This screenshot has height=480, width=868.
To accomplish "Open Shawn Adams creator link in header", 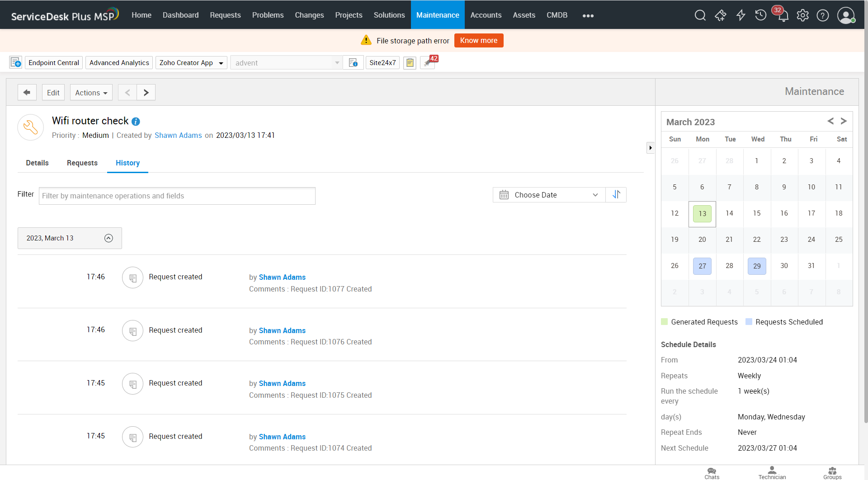I will click(178, 135).
